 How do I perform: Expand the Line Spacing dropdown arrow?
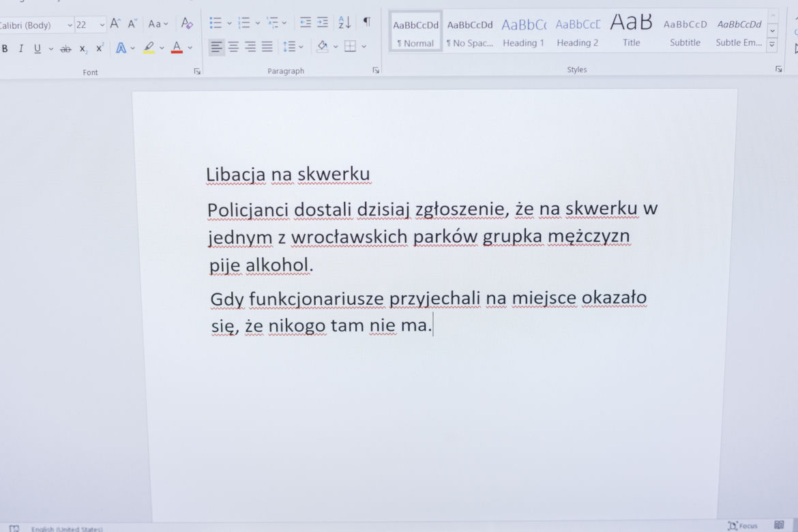301,47
